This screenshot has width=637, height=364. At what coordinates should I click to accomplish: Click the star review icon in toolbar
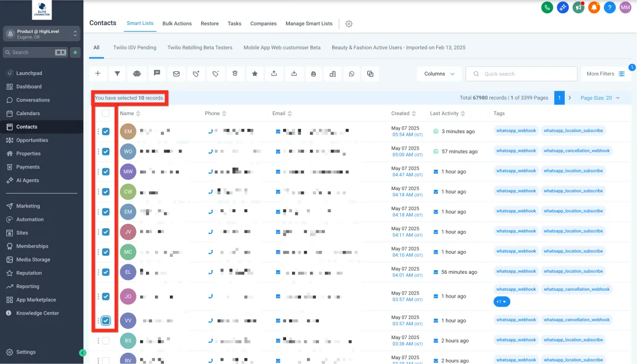(x=255, y=74)
